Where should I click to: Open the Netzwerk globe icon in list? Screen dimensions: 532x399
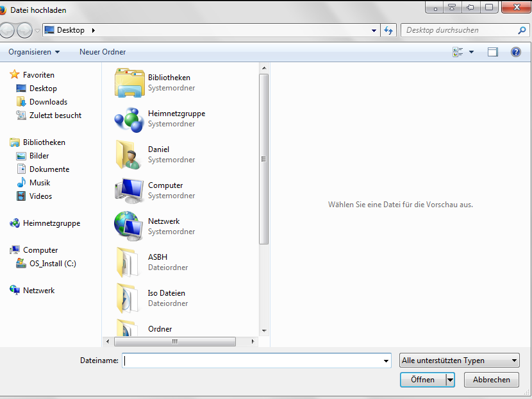(129, 226)
